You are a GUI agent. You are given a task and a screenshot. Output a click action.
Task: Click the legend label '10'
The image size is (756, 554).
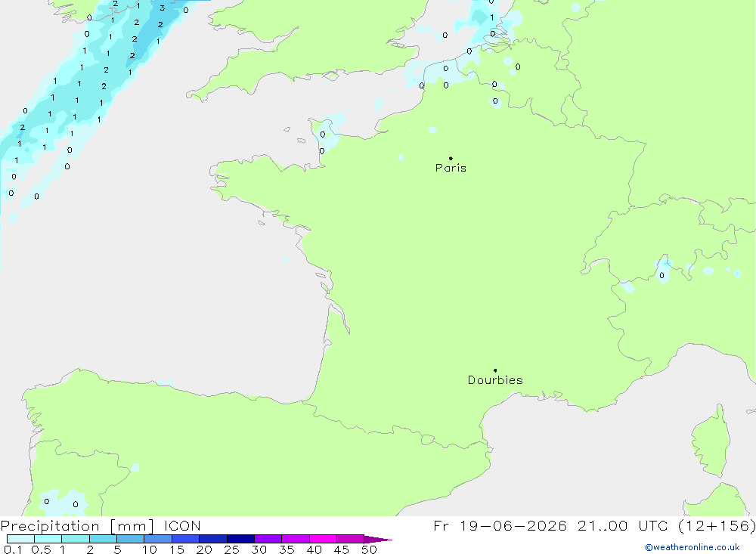[149, 549]
